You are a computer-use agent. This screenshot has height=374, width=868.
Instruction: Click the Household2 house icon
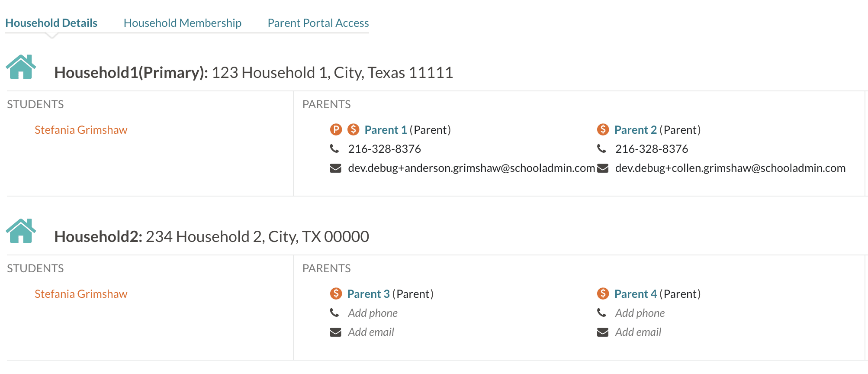point(21,231)
